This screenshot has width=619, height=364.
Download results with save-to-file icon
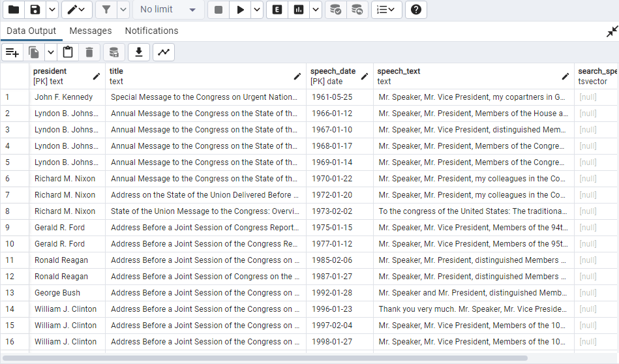139,52
